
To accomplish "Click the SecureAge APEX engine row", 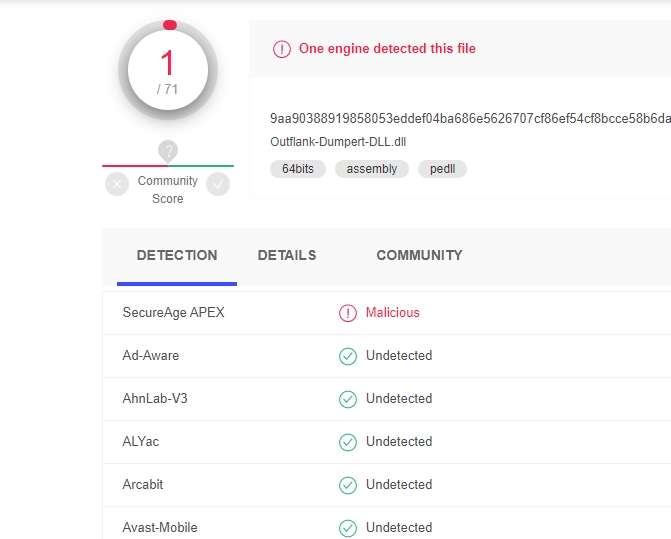I will (x=174, y=313).
